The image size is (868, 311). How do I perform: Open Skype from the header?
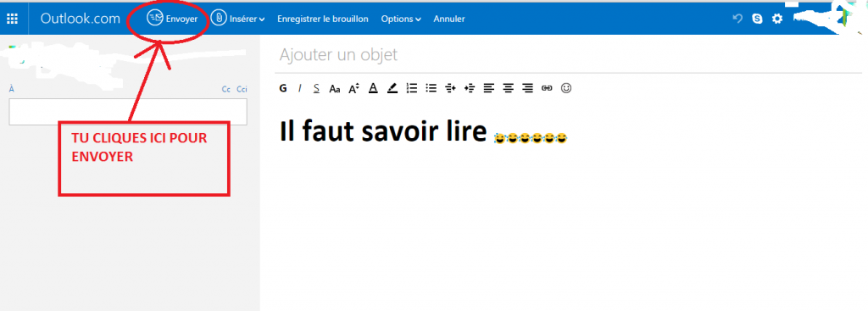(757, 19)
